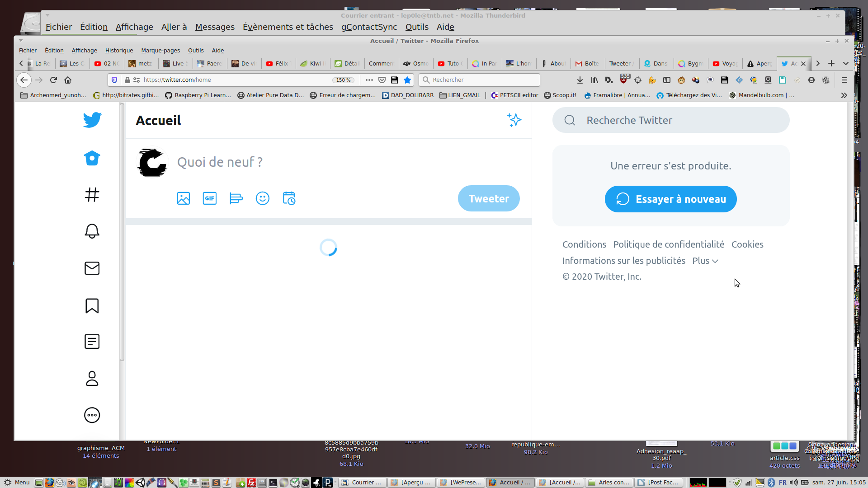Expand the Plus footer dropdown
Viewport: 868px width, 488px height.
pyautogui.click(x=705, y=261)
